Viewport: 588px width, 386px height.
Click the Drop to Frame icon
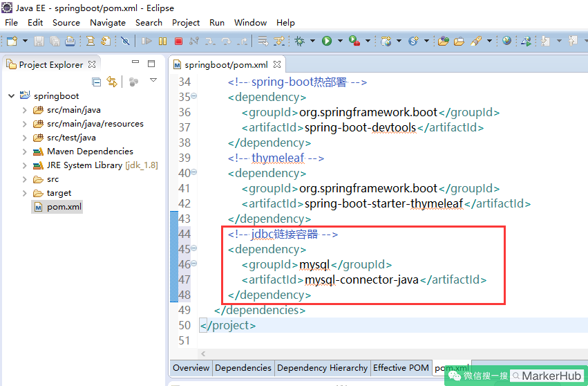(263, 41)
